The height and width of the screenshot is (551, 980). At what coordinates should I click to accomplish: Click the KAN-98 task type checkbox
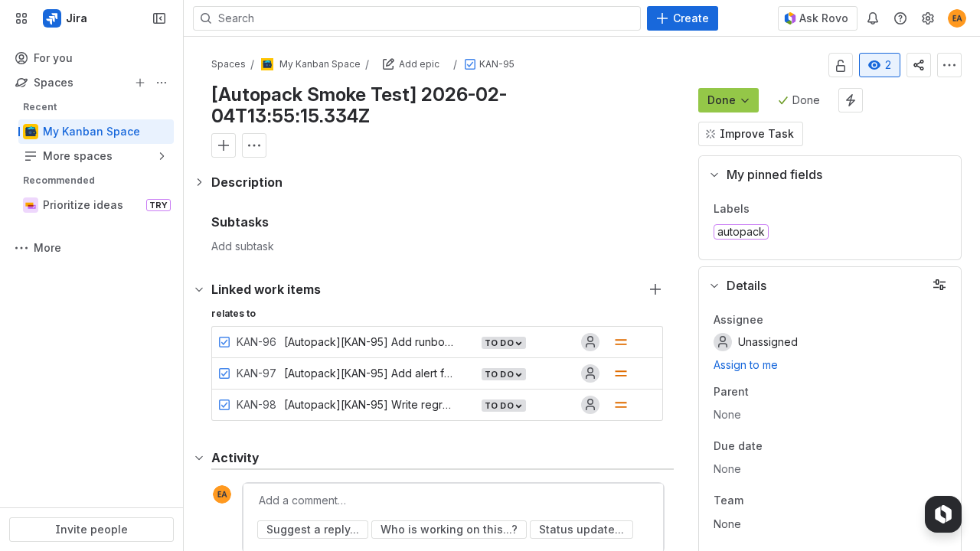(x=224, y=405)
